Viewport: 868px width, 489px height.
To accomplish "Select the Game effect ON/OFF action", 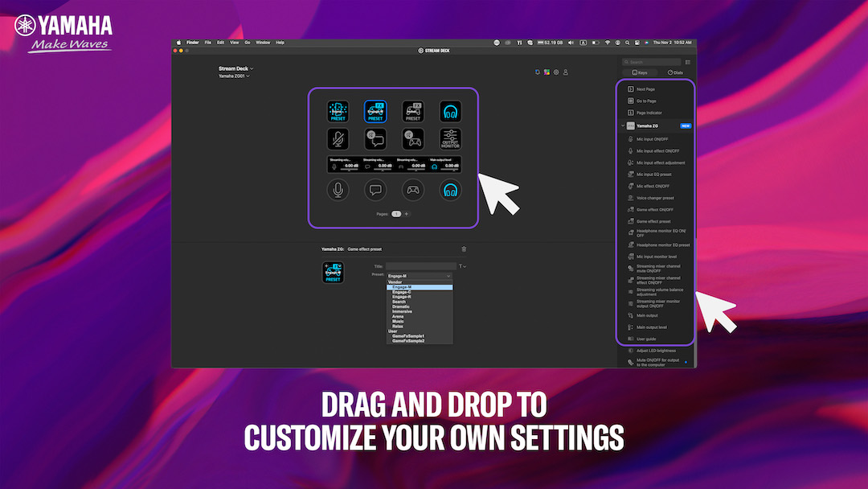I will (x=655, y=209).
